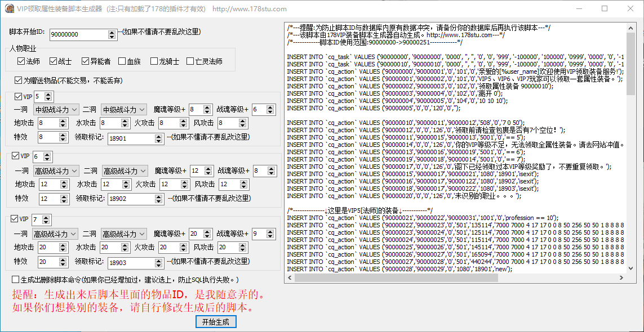Screen dimensions: 644x332
Task: Focus the 魔魂等级+ field in VIP 6 section
Action: pos(198,171)
